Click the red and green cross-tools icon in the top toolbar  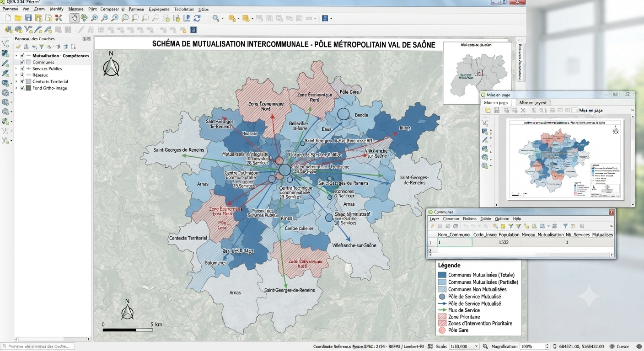58,18
